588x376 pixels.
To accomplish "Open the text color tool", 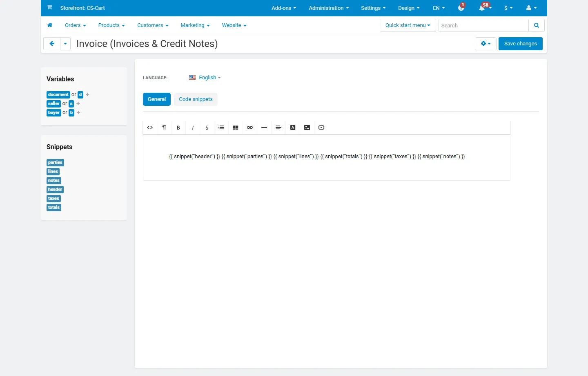I will (x=293, y=128).
